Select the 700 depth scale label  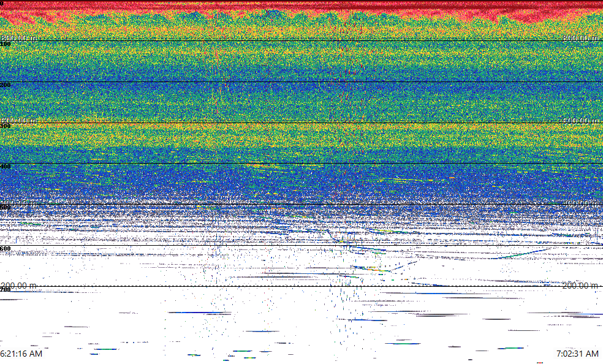pyautogui.click(x=6, y=289)
